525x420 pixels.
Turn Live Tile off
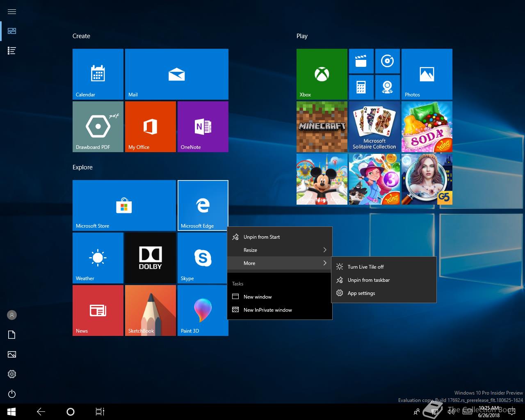(365, 267)
